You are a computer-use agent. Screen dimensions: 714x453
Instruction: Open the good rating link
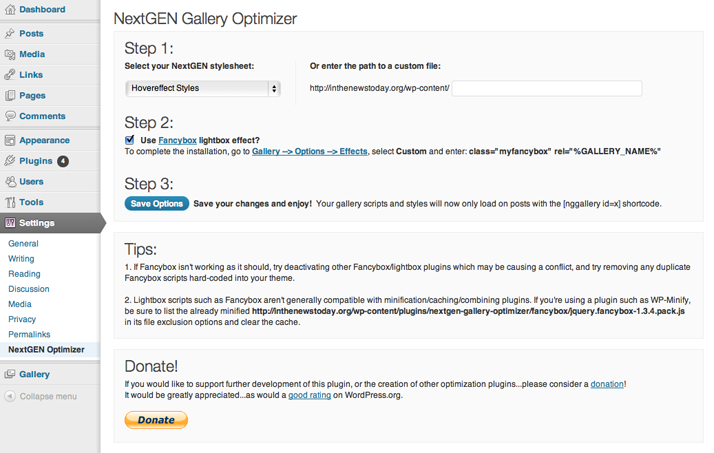pos(310,395)
